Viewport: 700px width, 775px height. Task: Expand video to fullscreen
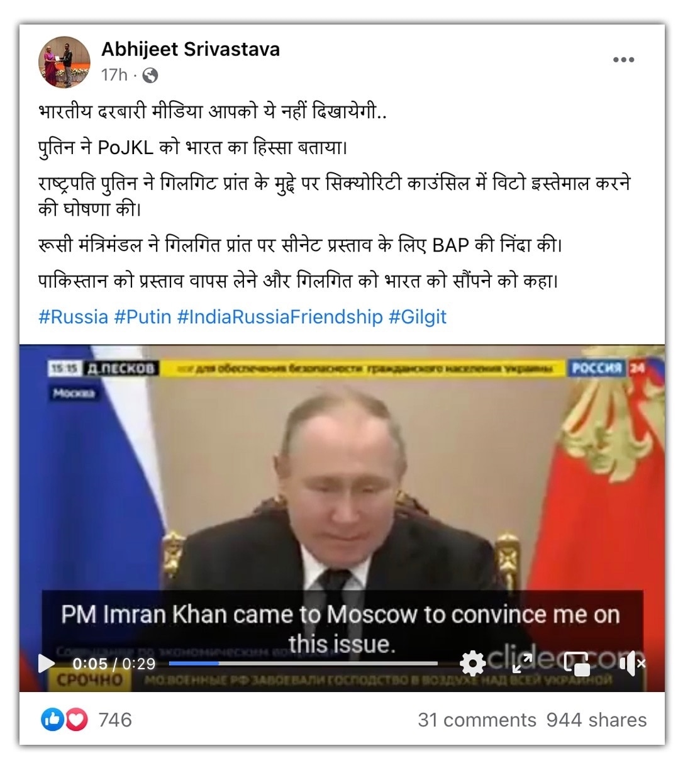pos(523,663)
